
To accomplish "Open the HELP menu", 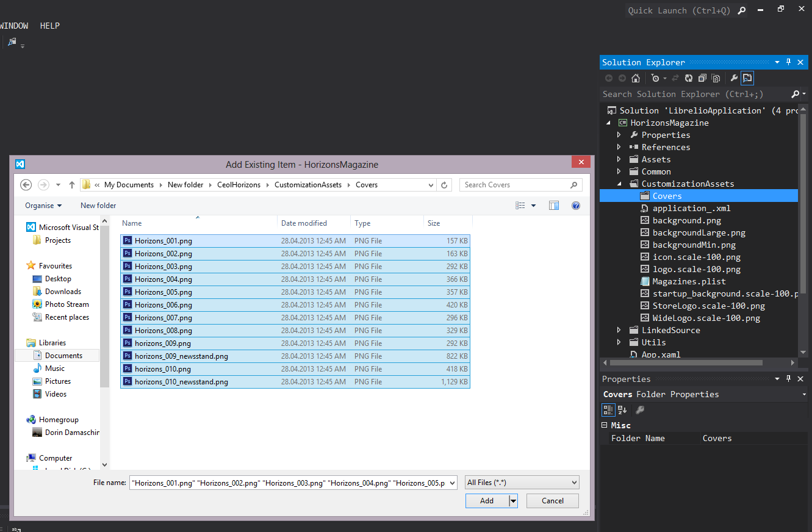I will point(50,26).
